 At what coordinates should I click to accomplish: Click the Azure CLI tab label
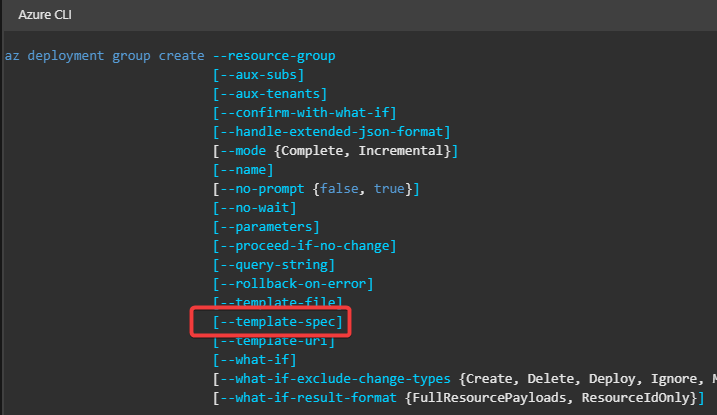pyautogui.click(x=45, y=15)
